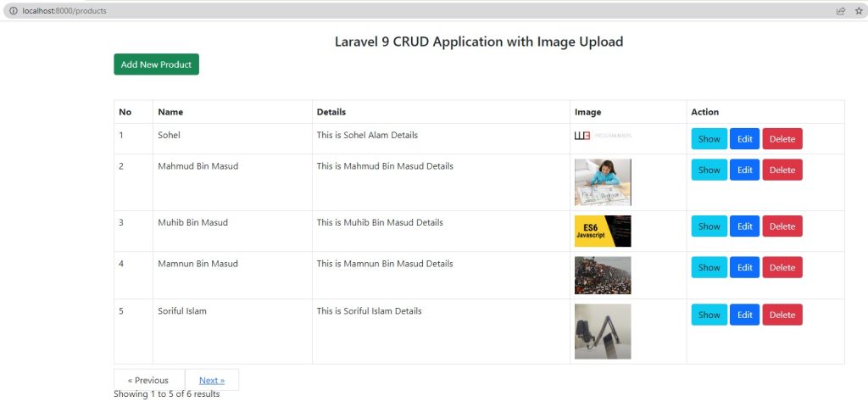
Task: Go to the Next page of results
Action: [x=212, y=380]
